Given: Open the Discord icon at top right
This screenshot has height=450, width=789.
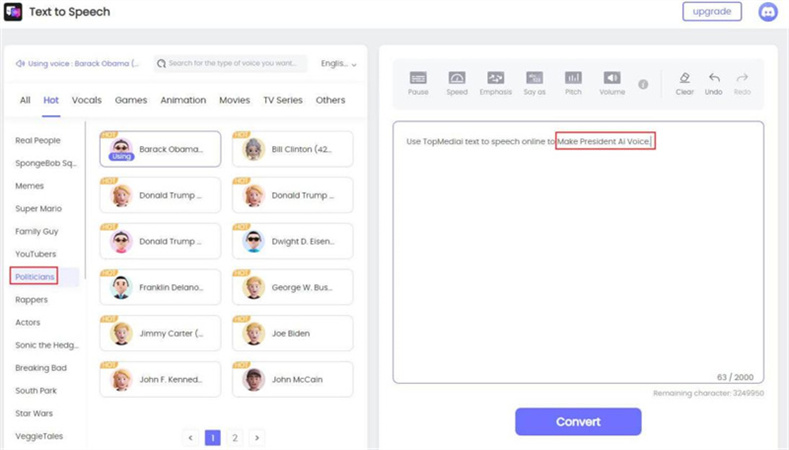Looking at the screenshot, I should point(768,12).
